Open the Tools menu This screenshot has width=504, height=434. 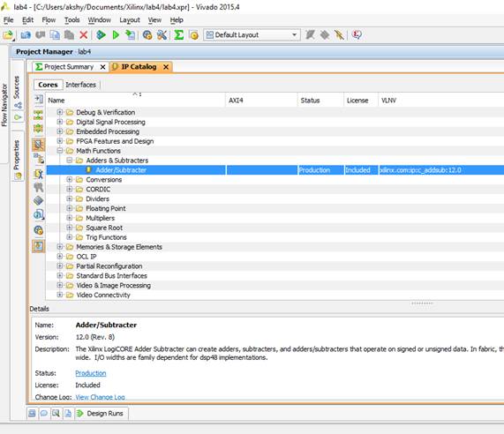coord(72,20)
